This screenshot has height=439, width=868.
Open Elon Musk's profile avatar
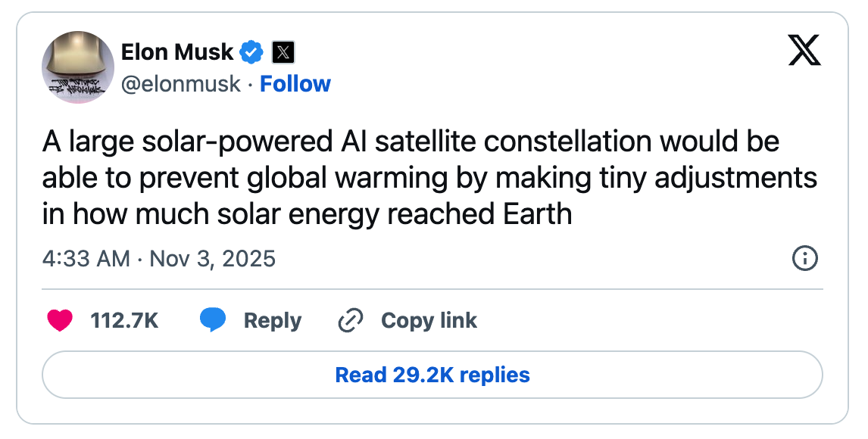click(x=78, y=66)
